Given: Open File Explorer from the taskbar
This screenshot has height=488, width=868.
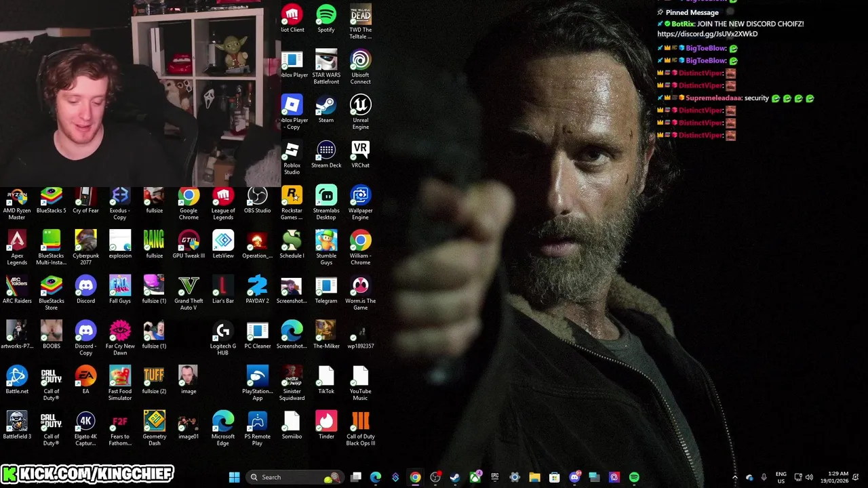Looking at the screenshot, I should click(534, 477).
